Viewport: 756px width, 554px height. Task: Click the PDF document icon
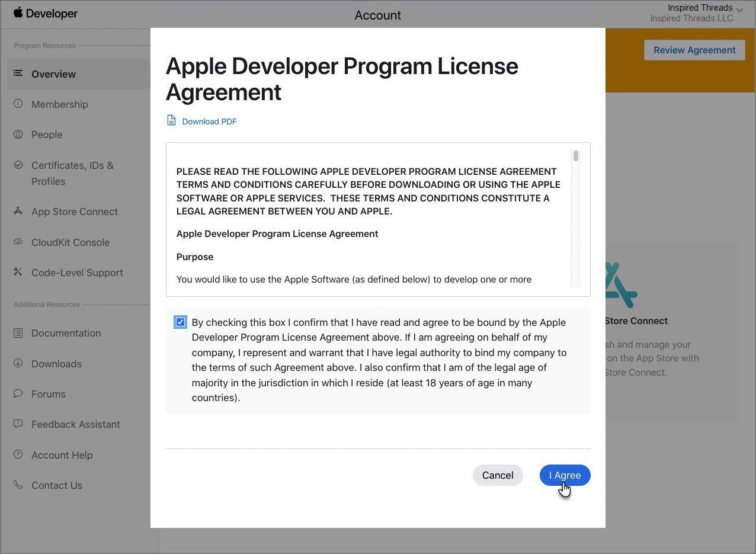171,120
